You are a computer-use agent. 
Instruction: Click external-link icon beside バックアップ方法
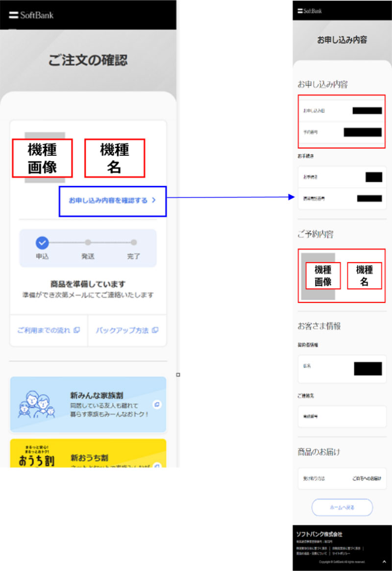(155, 330)
